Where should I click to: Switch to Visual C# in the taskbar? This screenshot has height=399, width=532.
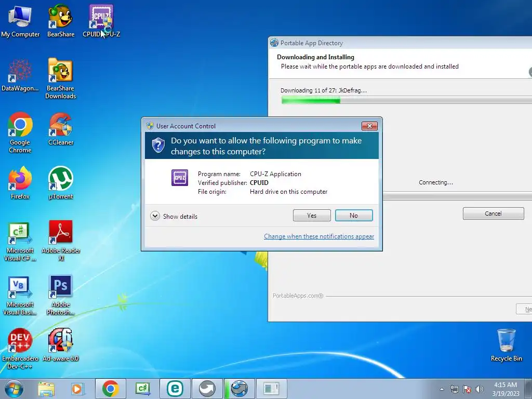142,389
